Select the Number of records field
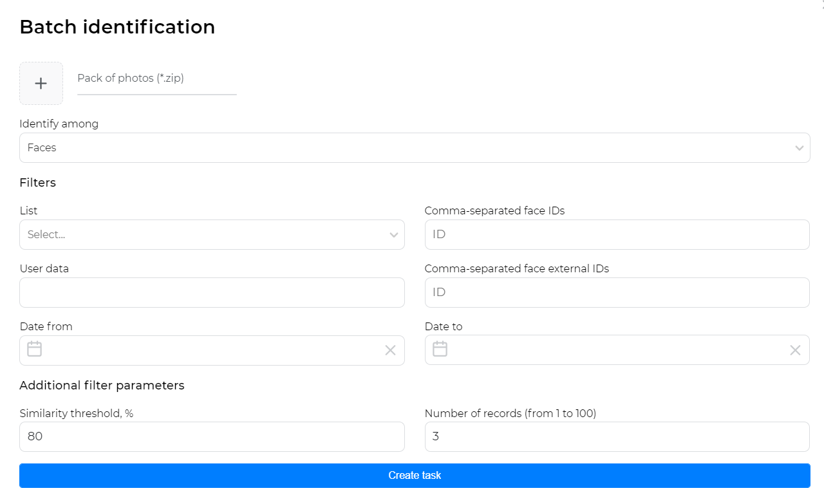The width and height of the screenshot is (824, 504). pos(617,437)
